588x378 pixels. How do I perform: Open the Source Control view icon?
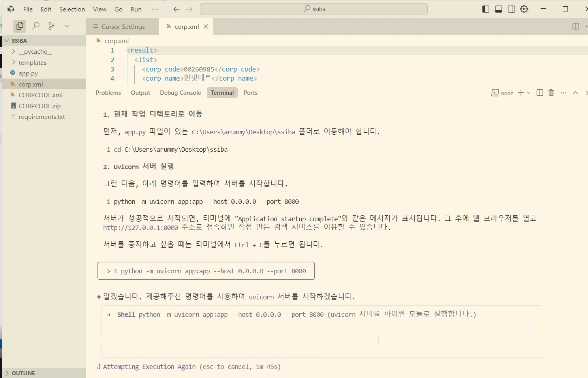[51, 26]
